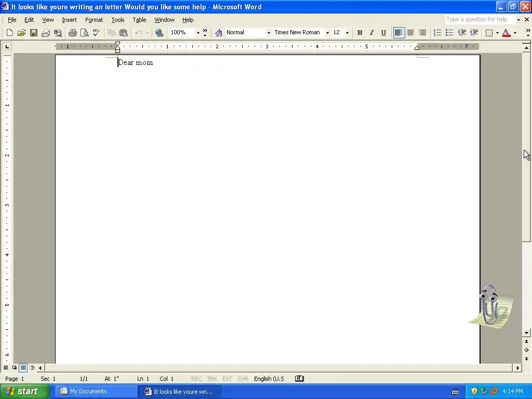Click the Windows start button

pos(24,392)
